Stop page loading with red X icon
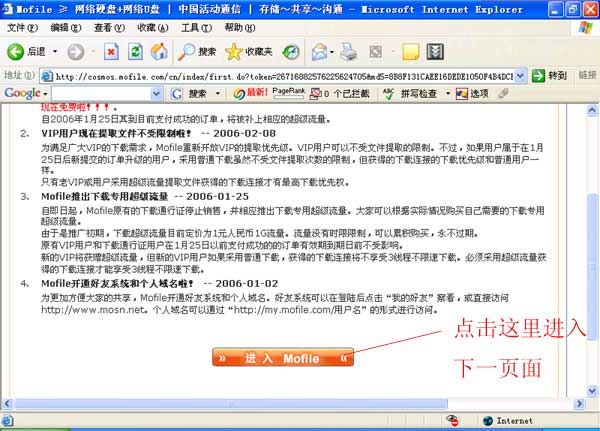The width and height of the screenshot is (600, 431). [x=111, y=52]
